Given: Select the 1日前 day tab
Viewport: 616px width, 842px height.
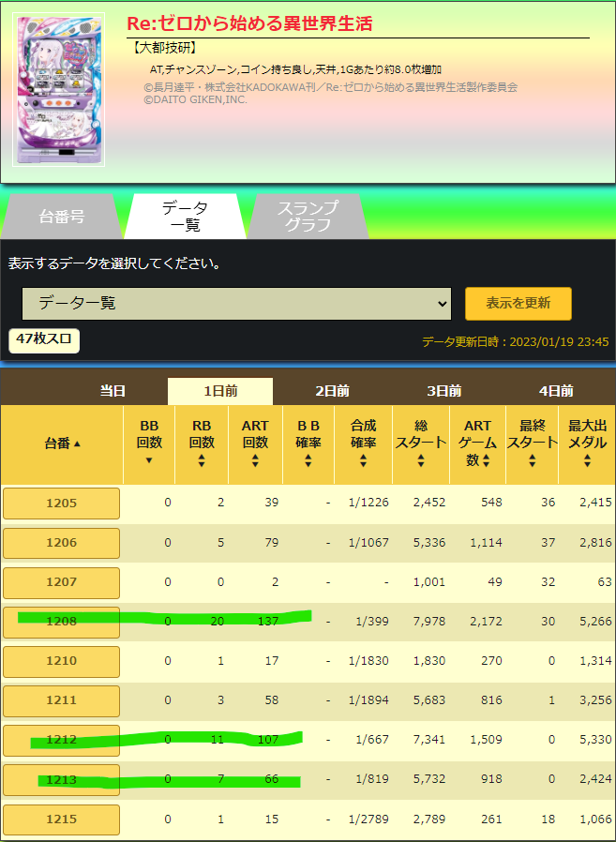Looking at the screenshot, I should coord(220,392).
